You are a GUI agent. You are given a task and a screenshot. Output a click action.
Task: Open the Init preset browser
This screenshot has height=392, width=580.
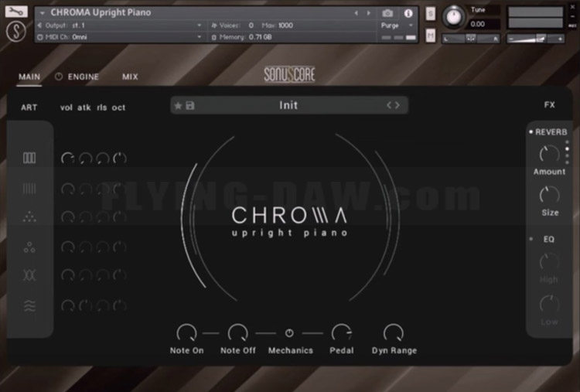point(288,105)
